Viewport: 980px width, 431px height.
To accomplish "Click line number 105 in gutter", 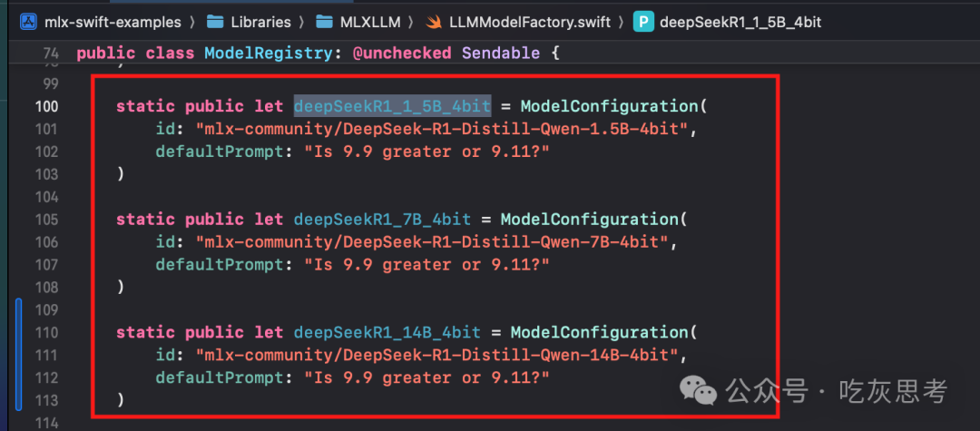I will [x=45, y=220].
